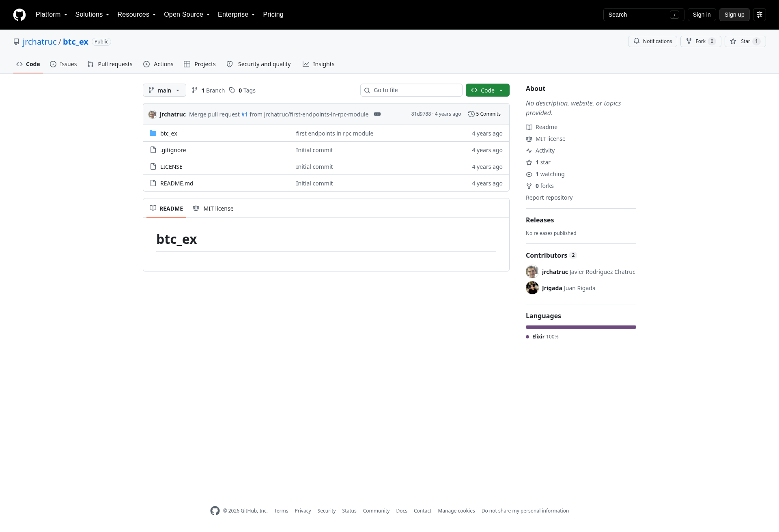Click 'first endpoints in rpc module' commit message
779x532 pixels.
point(335,134)
